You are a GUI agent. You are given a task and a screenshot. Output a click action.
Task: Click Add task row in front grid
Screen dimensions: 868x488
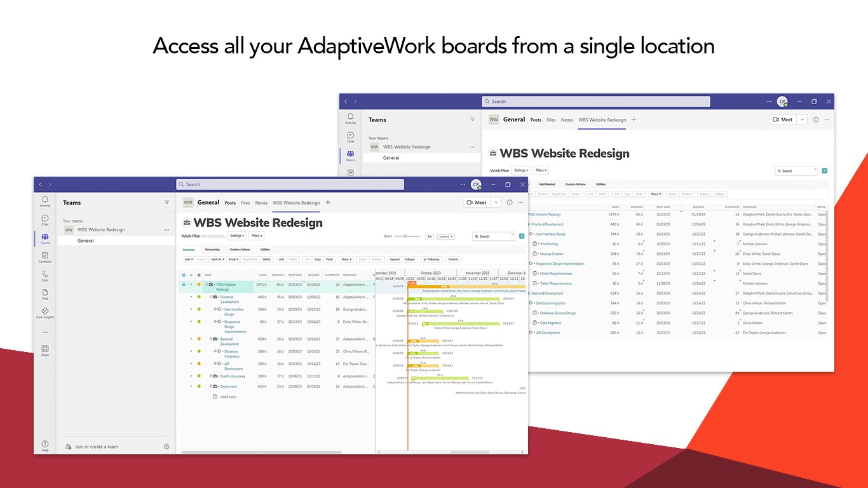[x=224, y=396]
